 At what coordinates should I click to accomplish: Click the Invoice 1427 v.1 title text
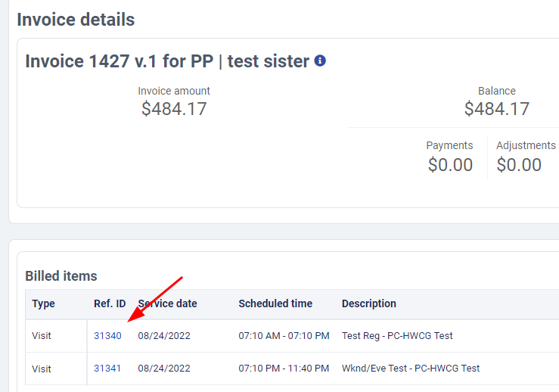tap(167, 61)
